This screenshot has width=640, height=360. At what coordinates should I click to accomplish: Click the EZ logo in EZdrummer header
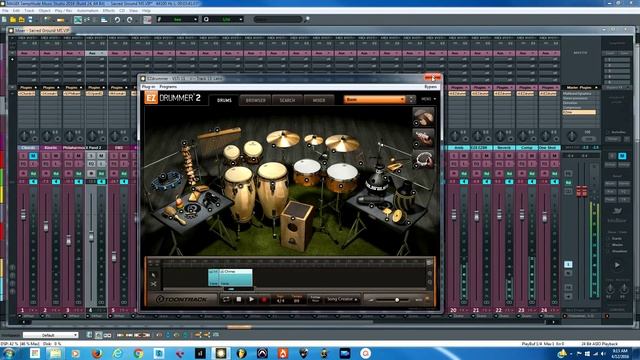pos(151,98)
